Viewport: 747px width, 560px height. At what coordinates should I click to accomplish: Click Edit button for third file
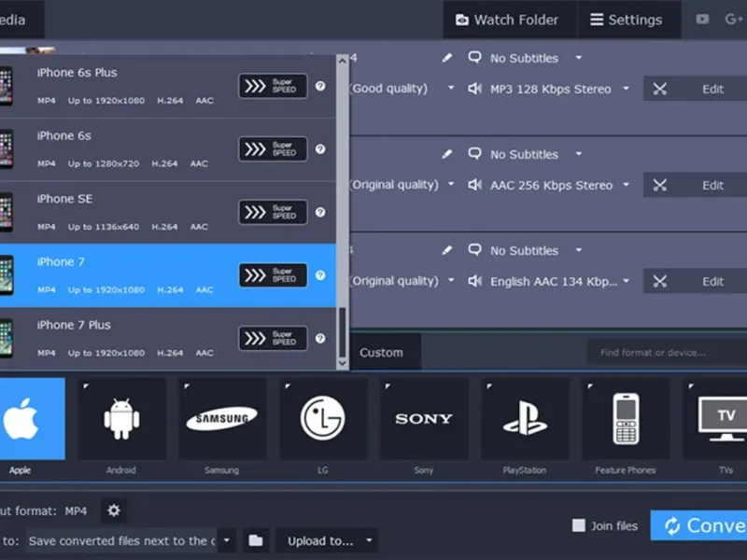point(695,282)
